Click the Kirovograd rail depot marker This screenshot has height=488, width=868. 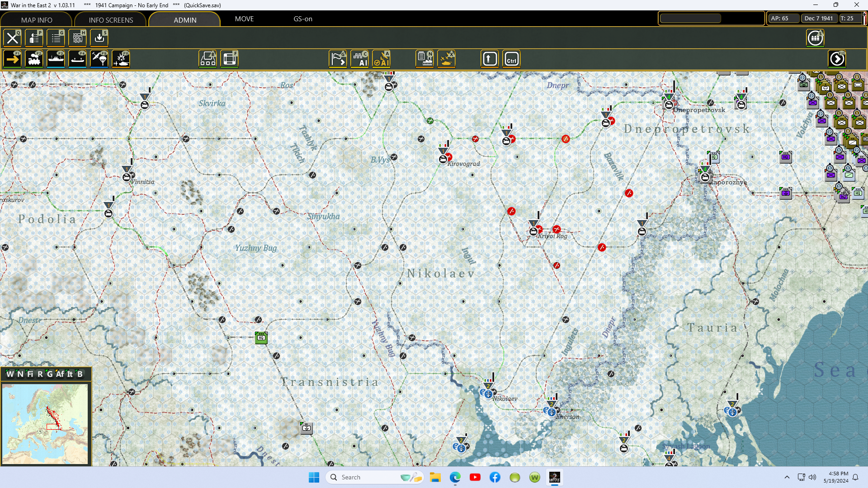click(443, 159)
